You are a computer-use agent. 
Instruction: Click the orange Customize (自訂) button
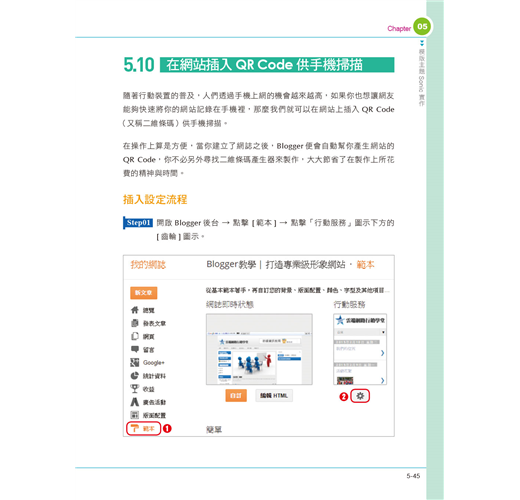pyautogui.click(x=236, y=396)
